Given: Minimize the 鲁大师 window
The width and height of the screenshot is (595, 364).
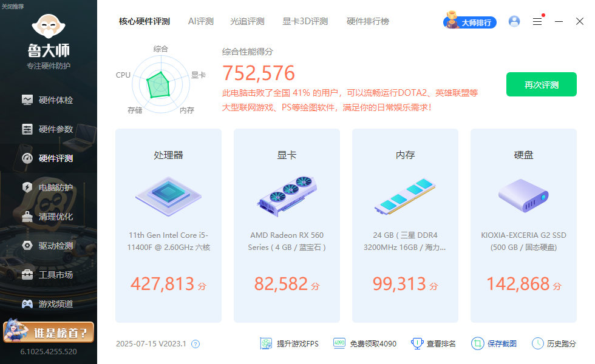Looking at the screenshot, I should (559, 22).
